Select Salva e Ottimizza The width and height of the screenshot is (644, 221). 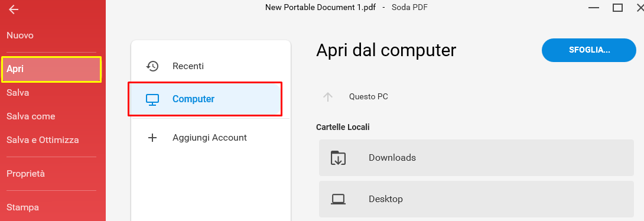click(x=43, y=140)
